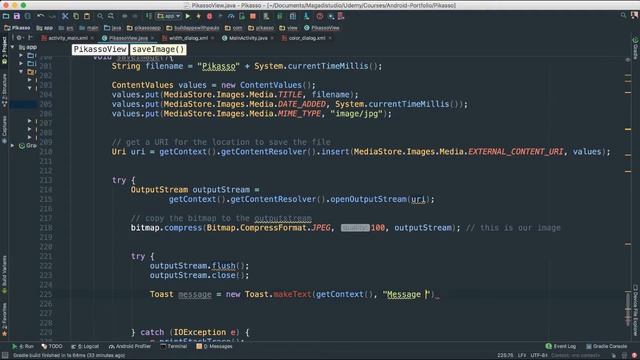Click the Debug app bug icon
Screen dimensions: 640x360
[x=209, y=16]
